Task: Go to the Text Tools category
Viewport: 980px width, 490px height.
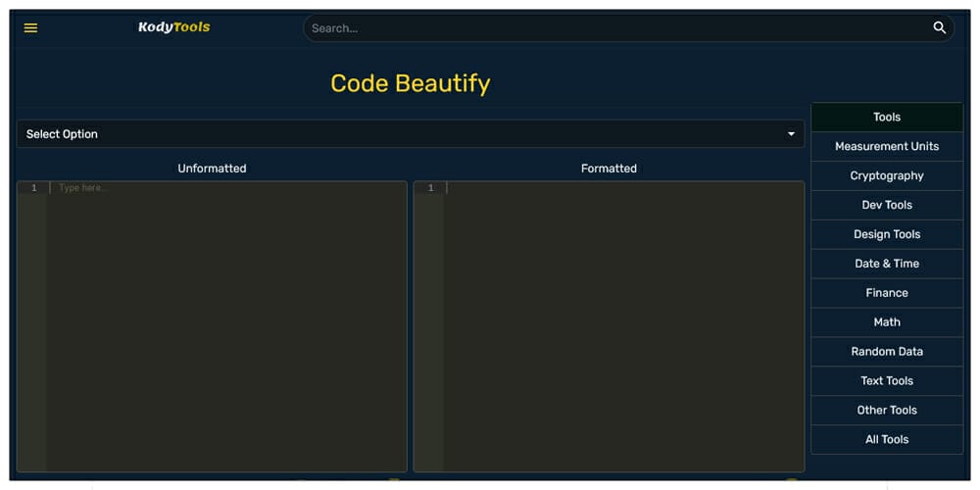Action: tap(887, 380)
